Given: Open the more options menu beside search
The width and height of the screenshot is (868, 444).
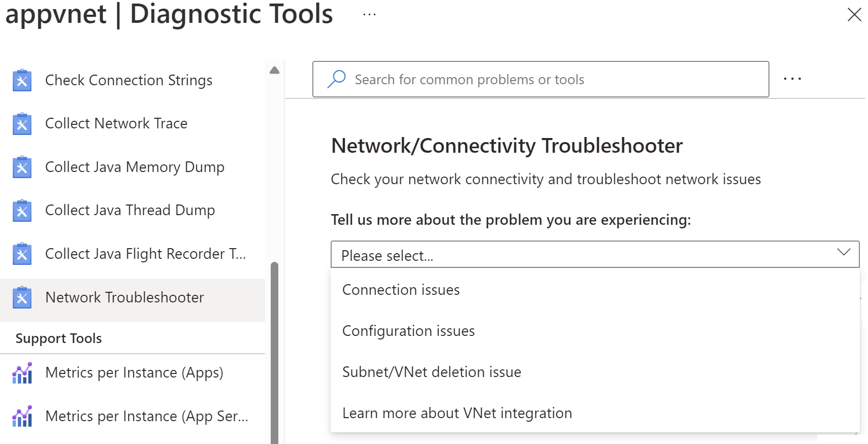Looking at the screenshot, I should pos(792,79).
